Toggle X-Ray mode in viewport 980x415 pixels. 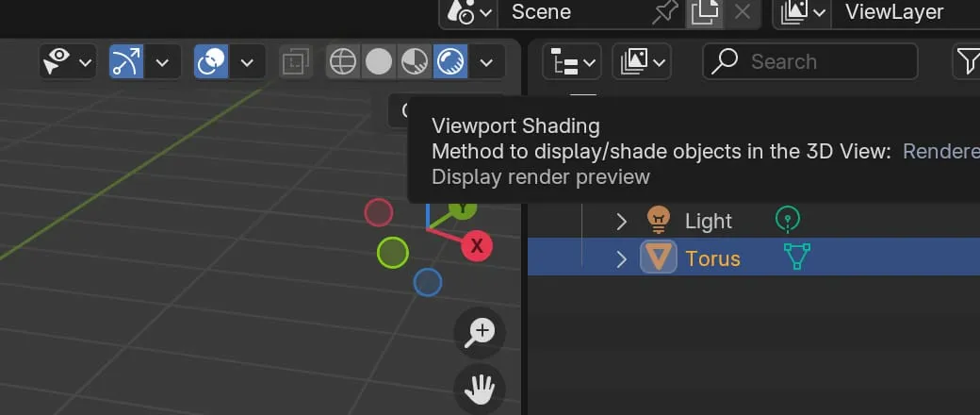pyautogui.click(x=295, y=62)
